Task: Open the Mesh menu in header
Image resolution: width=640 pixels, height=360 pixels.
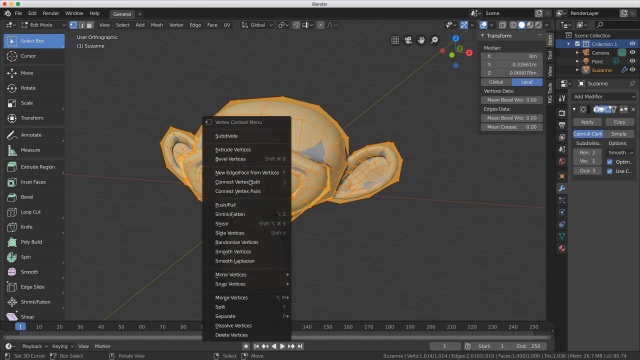Action: pos(157,25)
